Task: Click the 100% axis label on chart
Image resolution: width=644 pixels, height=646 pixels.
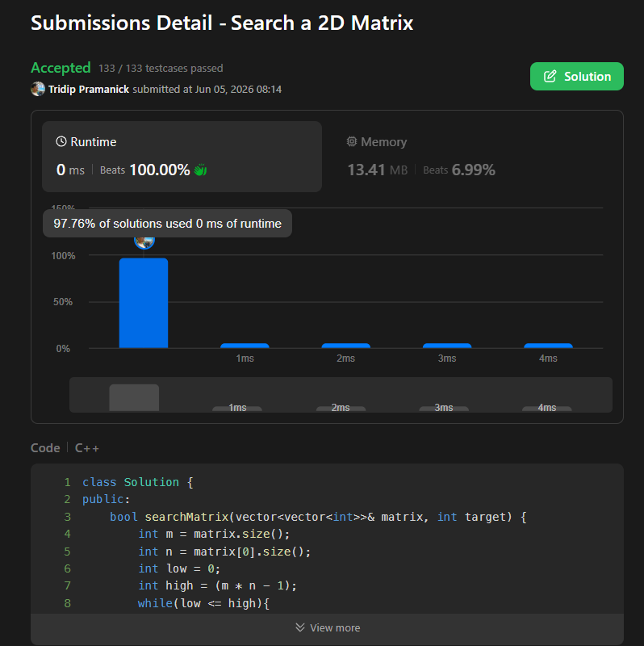Action: click(x=63, y=256)
